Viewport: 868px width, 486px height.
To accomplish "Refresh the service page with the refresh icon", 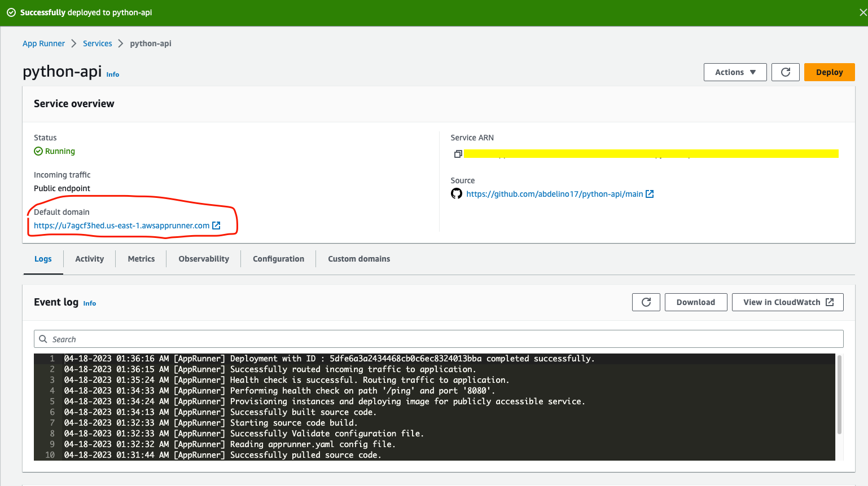I will tap(785, 72).
